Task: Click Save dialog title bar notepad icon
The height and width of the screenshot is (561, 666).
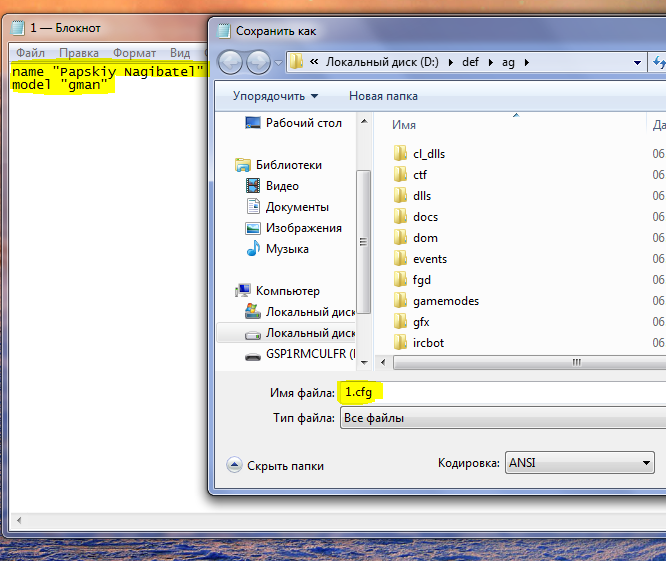Action: [x=223, y=31]
